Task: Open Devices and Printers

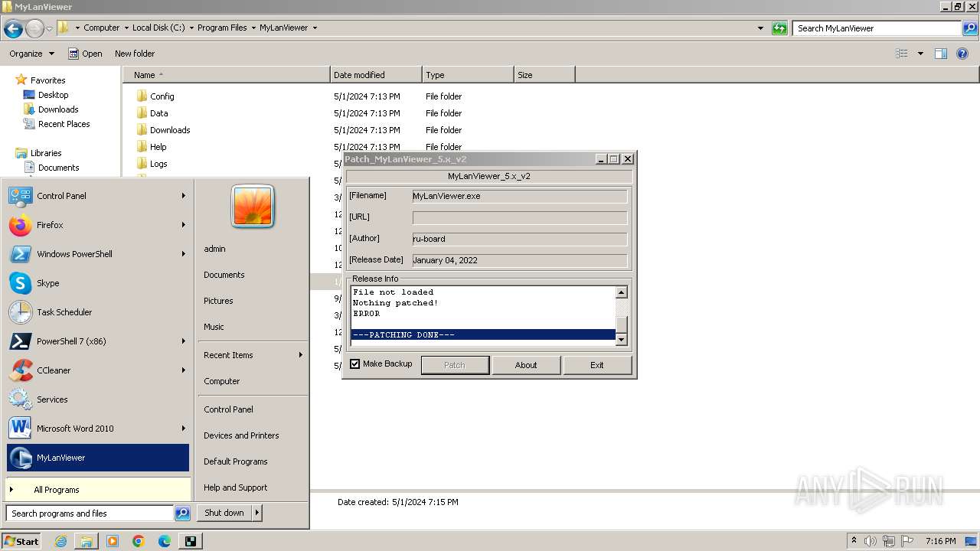Action: click(x=241, y=435)
